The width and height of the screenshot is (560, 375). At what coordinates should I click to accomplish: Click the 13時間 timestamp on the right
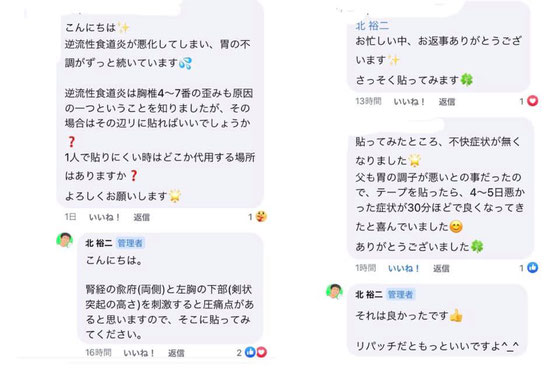pos(368,101)
